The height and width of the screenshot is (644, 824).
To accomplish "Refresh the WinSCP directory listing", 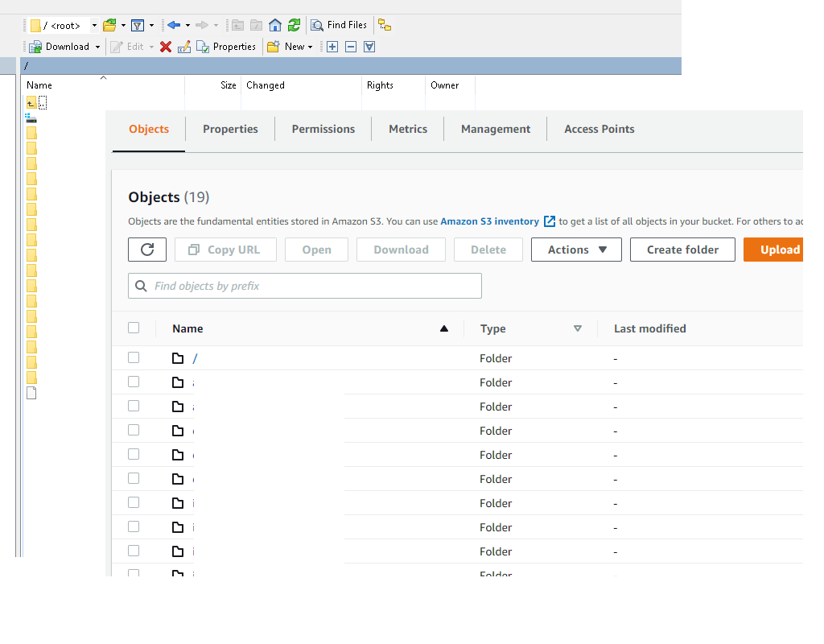I will coord(294,25).
